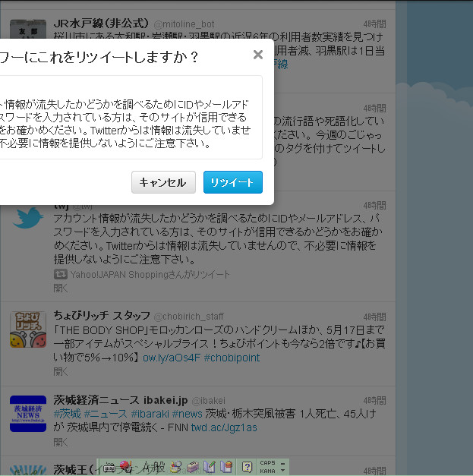
Task: Select the IME conversion mode 般
Action: [x=159, y=466]
